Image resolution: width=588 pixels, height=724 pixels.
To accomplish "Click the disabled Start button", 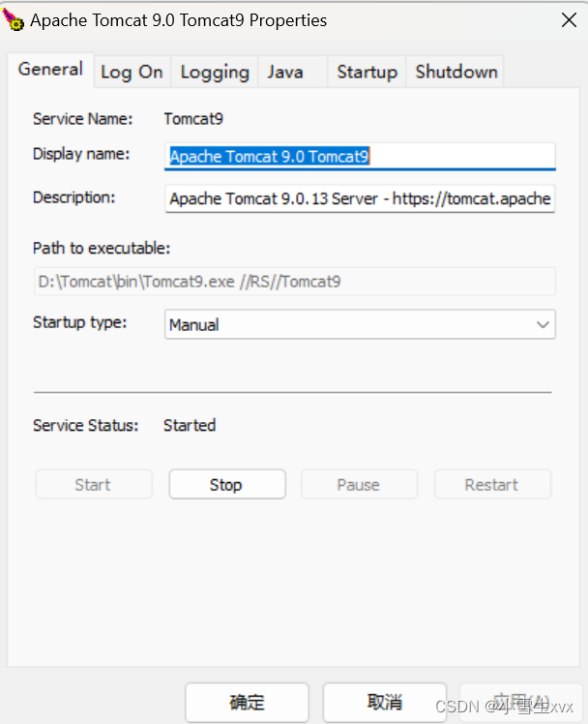I will [x=94, y=484].
